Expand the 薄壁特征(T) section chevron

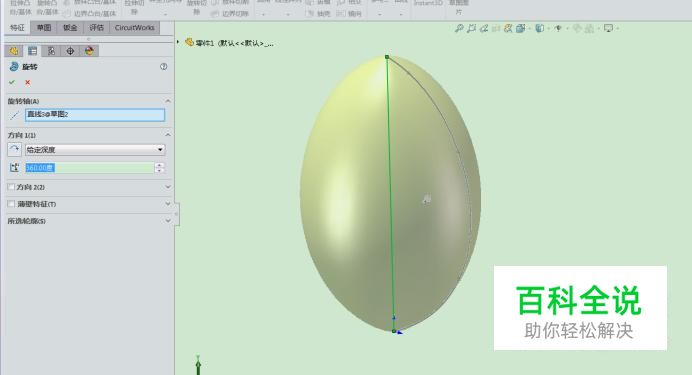[168, 204]
